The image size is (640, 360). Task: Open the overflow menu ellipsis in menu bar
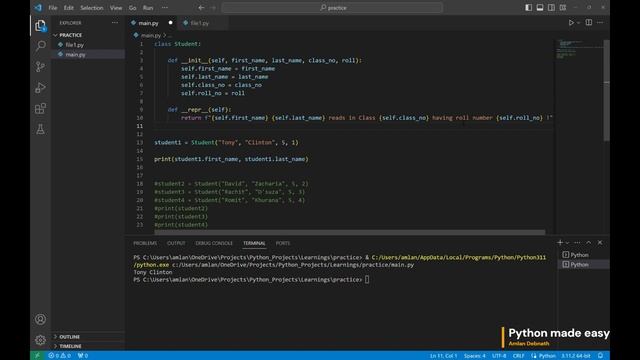tap(164, 7)
